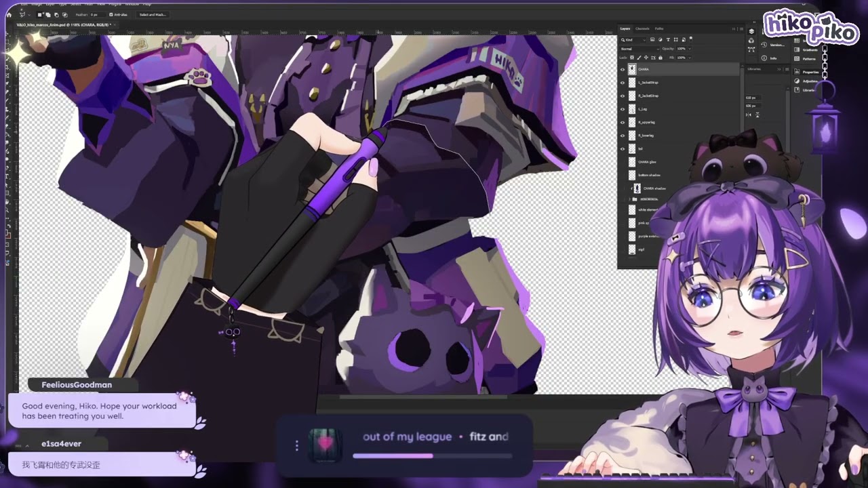
Task: Collapse the Layers panel with double-arrow
Action: 734,29
